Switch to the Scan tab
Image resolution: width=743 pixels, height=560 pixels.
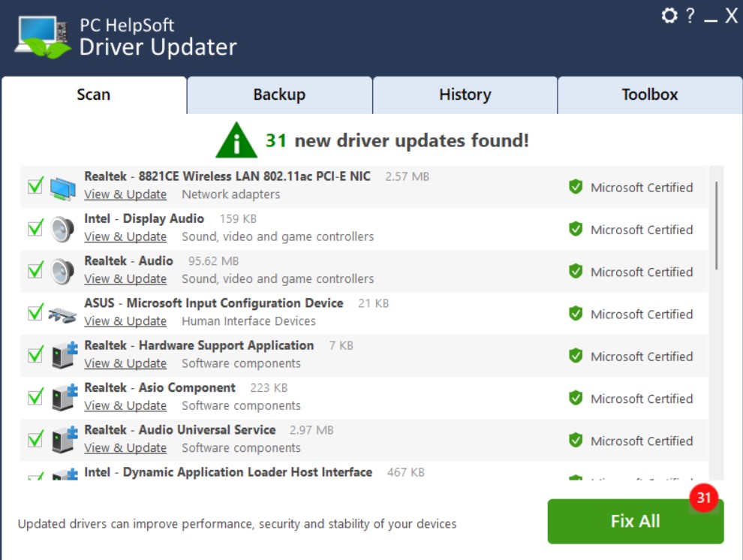coord(94,95)
